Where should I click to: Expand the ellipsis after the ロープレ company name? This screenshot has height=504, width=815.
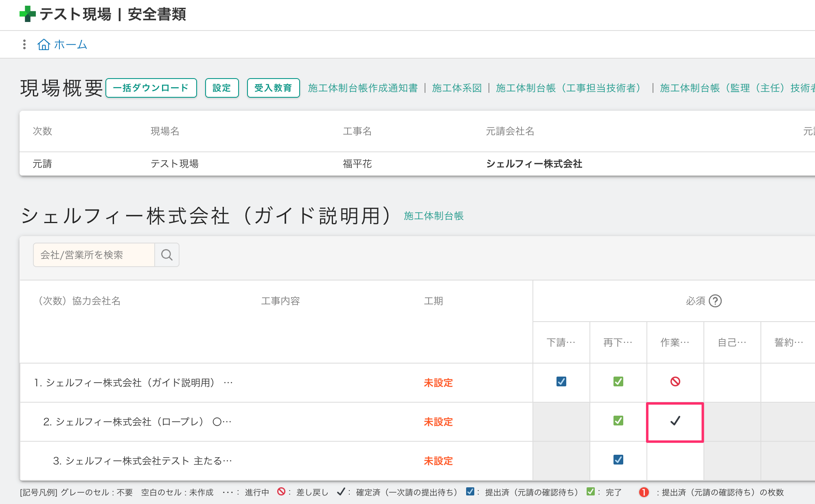click(x=227, y=422)
